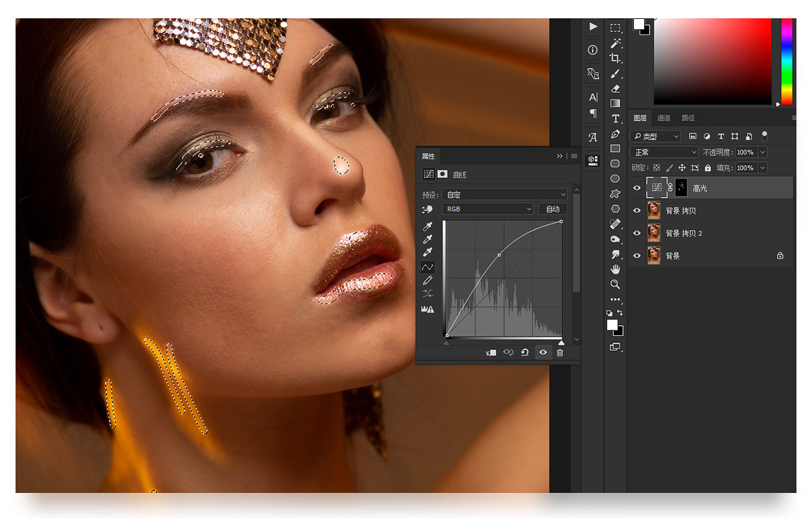Switch to the 路径 tab

(x=688, y=118)
